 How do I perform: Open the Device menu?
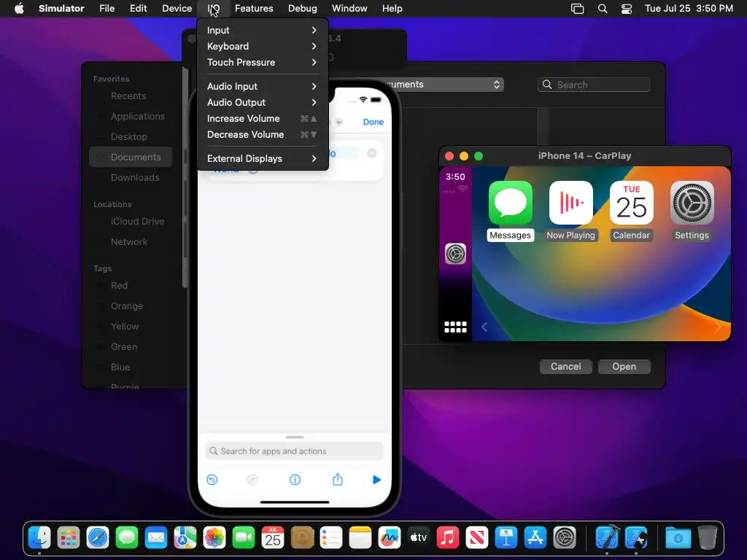click(x=177, y=9)
